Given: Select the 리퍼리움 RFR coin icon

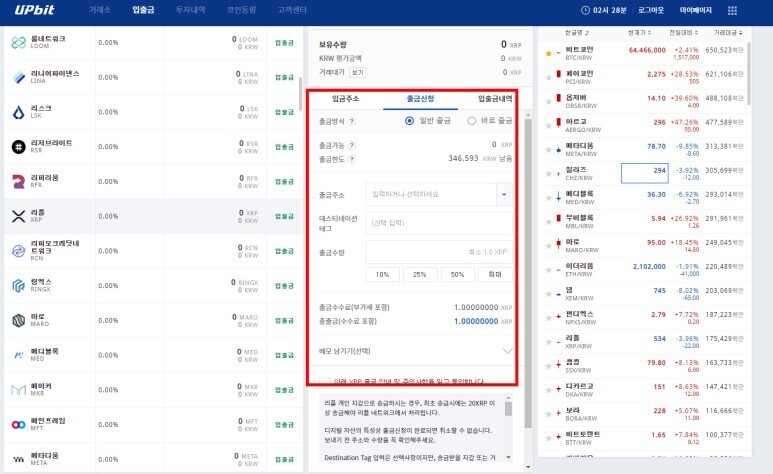Looking at the screenshot, I should click(18, 182).
